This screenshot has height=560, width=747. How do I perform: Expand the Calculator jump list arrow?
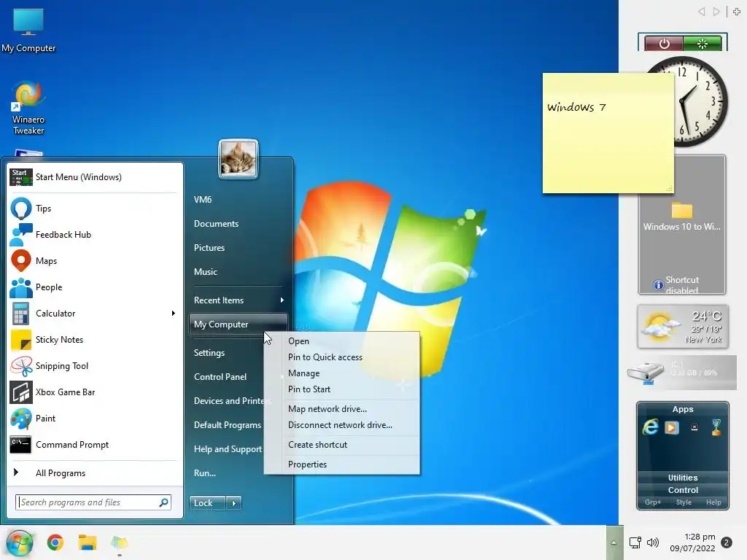[174, 314]
